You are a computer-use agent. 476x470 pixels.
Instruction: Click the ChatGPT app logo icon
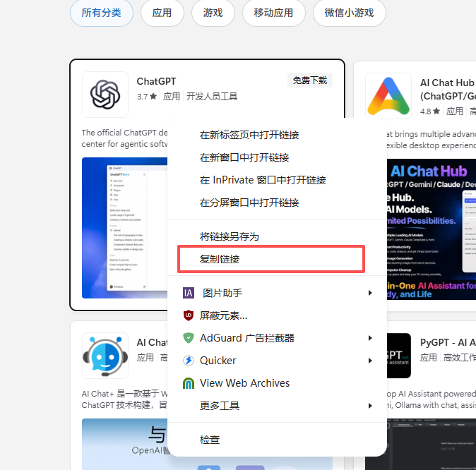click(105, 95)
